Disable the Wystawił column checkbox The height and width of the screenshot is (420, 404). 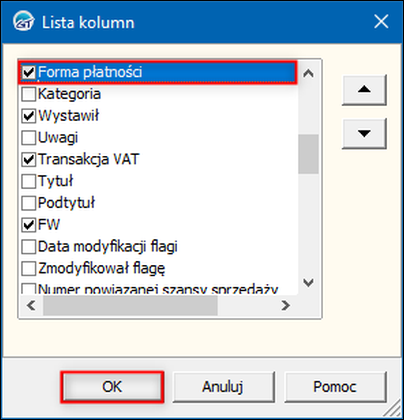(x=29, y=116)
